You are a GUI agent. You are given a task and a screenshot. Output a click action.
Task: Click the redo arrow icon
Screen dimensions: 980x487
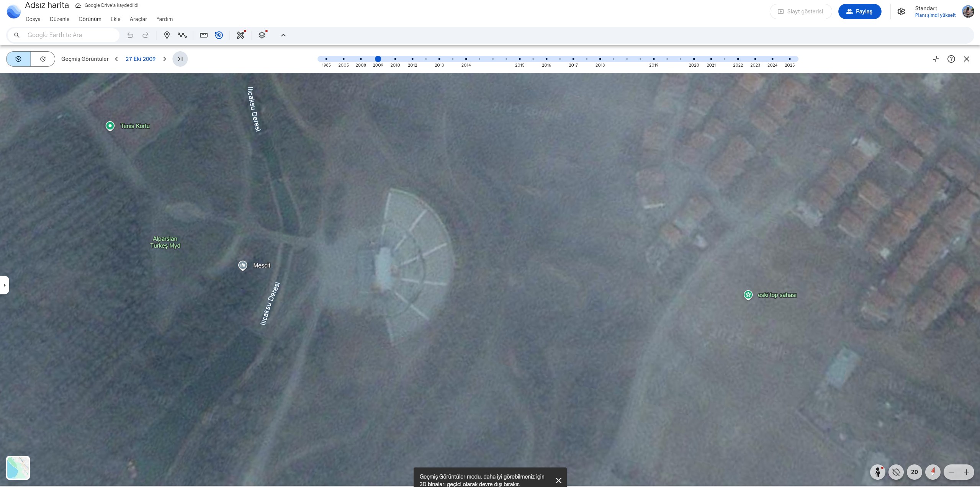[x=146, y=35]
